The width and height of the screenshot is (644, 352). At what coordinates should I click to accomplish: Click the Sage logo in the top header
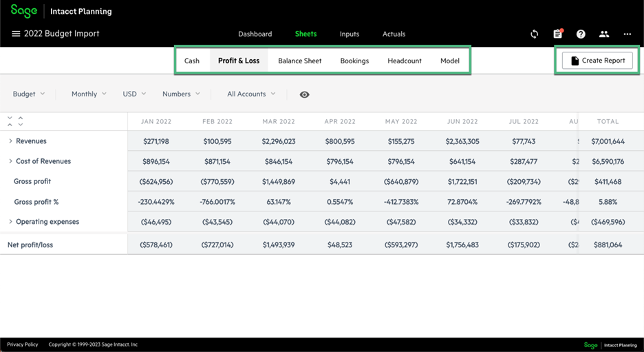click(x=24, y=11)
